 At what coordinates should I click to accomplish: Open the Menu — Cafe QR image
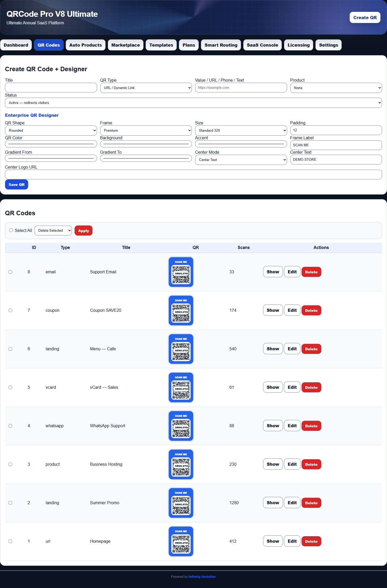click(x=181, y=349)
